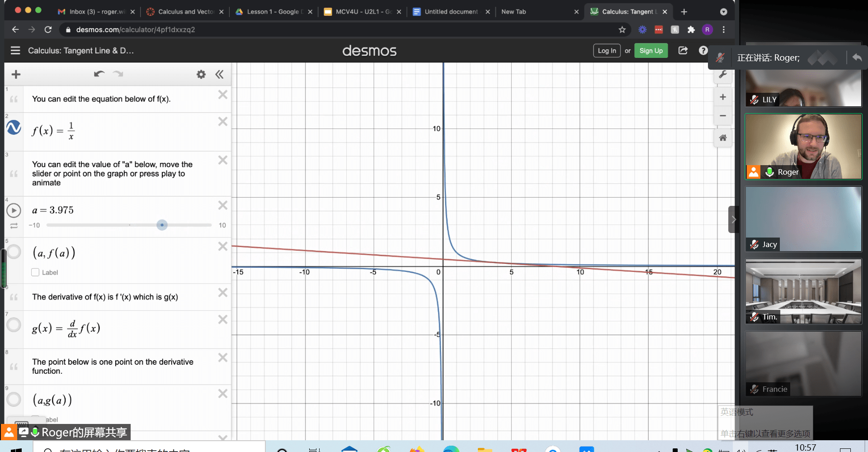The height and width of the screenshot is (452, 868).
Task: Close the Untitled document tab
Action: click(488, 12)
